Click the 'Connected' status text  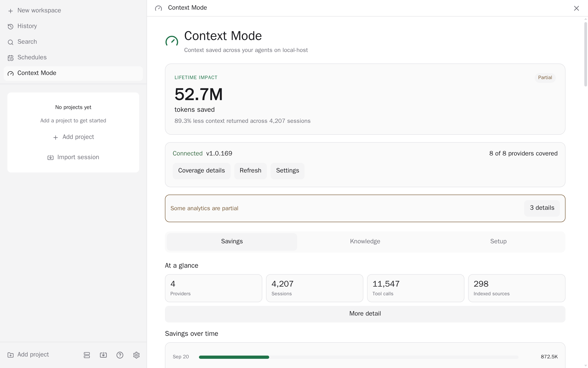tap(187, 154)
